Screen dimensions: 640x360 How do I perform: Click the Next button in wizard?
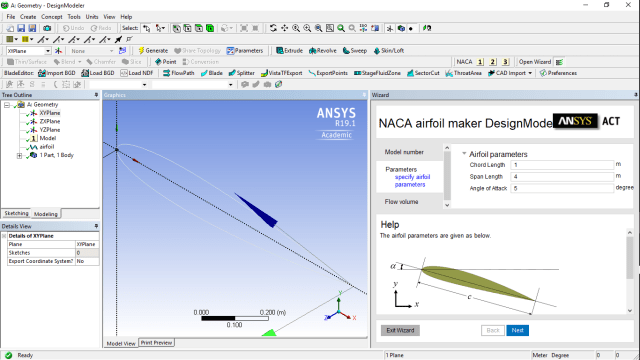point(518,330)
